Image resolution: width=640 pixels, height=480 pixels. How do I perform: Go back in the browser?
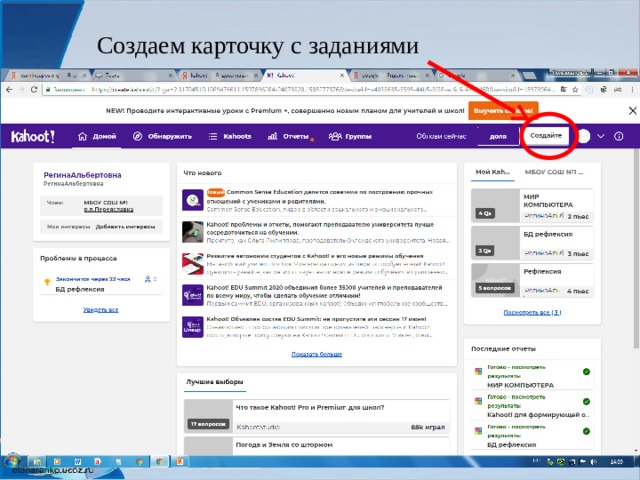pyautogui.click(x=9, y=89)
